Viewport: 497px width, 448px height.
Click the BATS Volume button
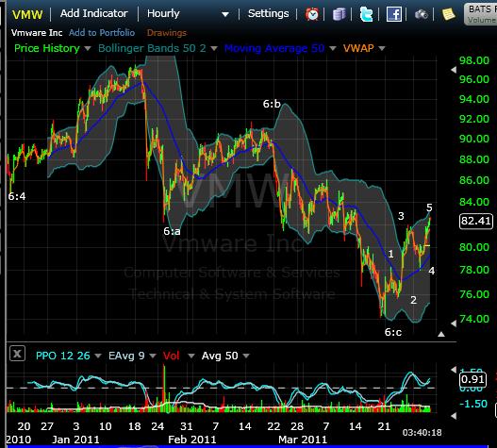[x=481, y=14]
